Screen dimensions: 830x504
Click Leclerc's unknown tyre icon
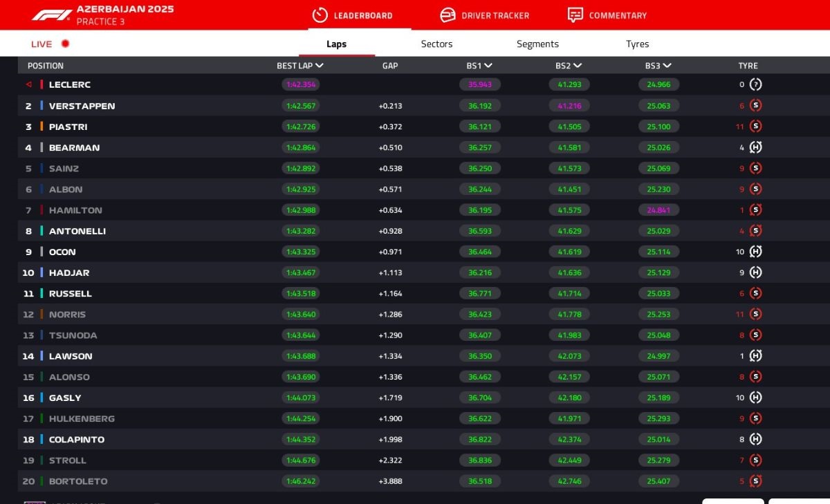[x=755, y=84]
